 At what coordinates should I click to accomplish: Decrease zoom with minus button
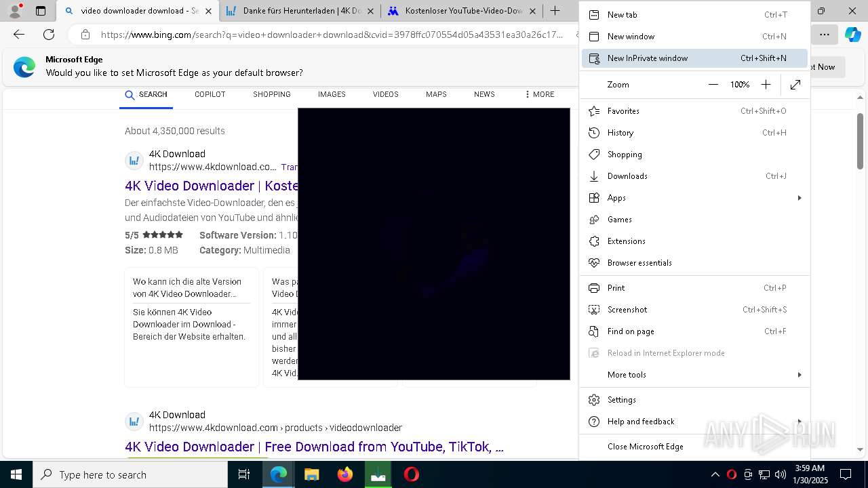[x=713, y=85]
